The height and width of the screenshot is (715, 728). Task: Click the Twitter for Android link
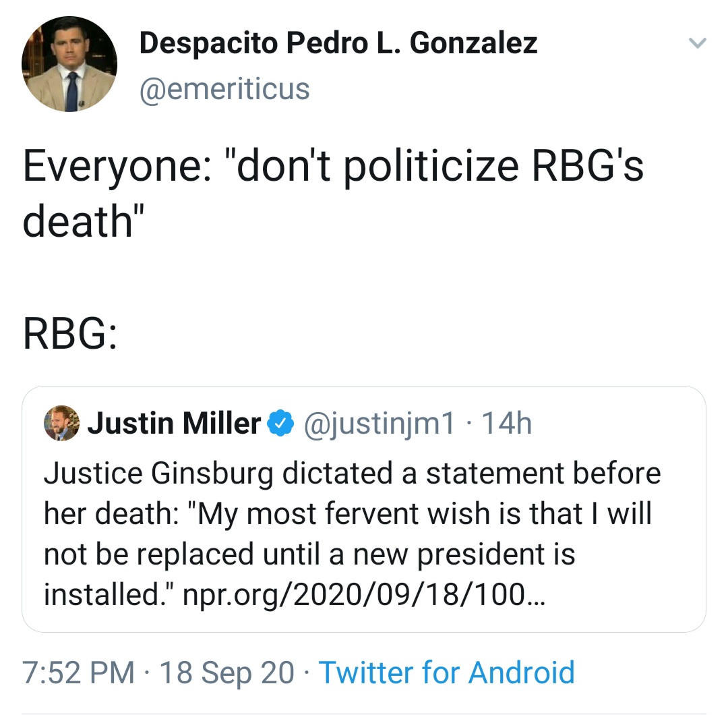(x=446, y=673)
